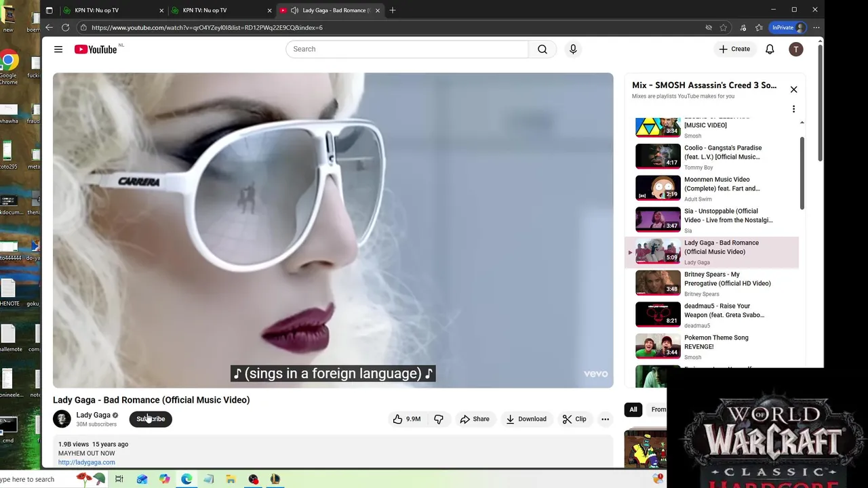Click the 'Lady Gaga - Bad Romance (Official Music Video)' title
This screenshot has height=488, width=868.
(x=151, y=400)
